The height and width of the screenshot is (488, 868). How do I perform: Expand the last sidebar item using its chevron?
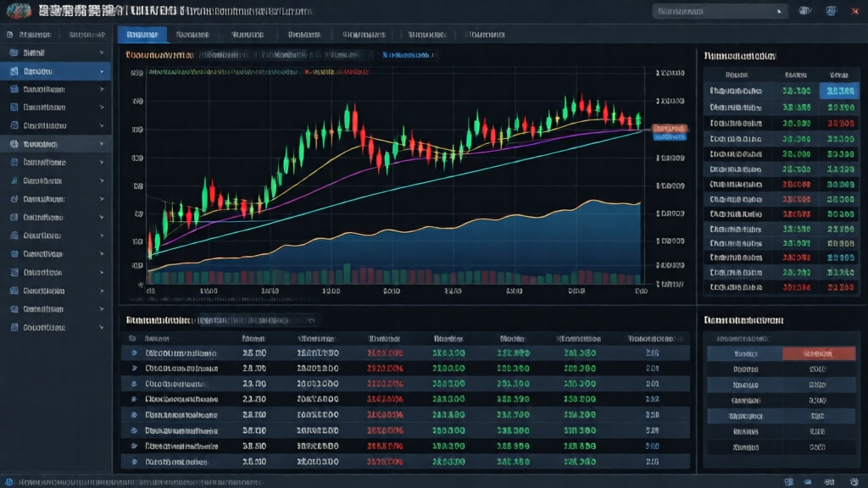tap(102, 327)
